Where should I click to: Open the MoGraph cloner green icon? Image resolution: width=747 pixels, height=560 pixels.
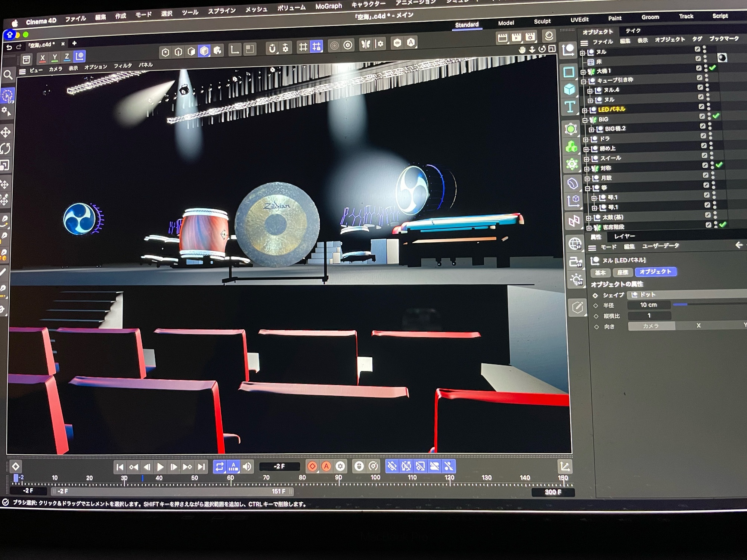point(571,147)
